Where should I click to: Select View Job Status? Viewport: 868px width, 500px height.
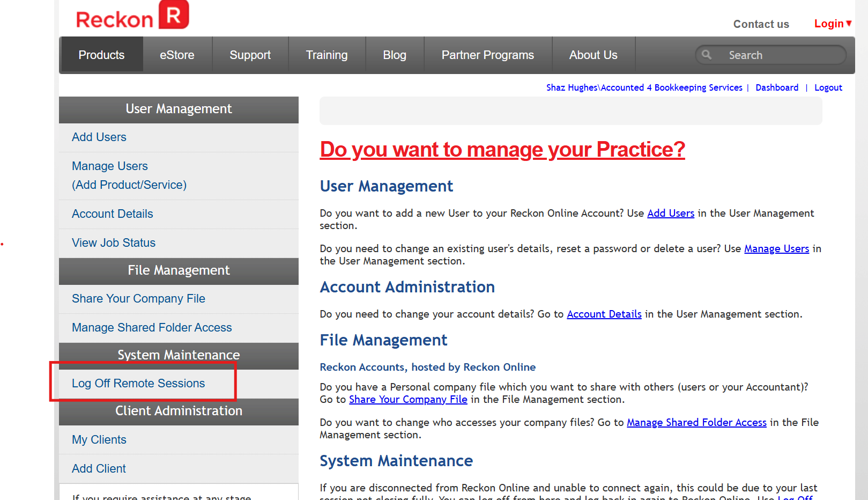point(114,242)
